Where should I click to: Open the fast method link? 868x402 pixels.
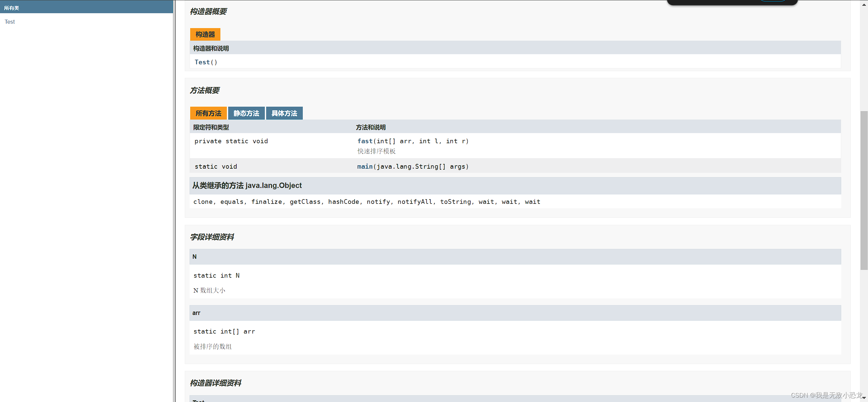365,141
